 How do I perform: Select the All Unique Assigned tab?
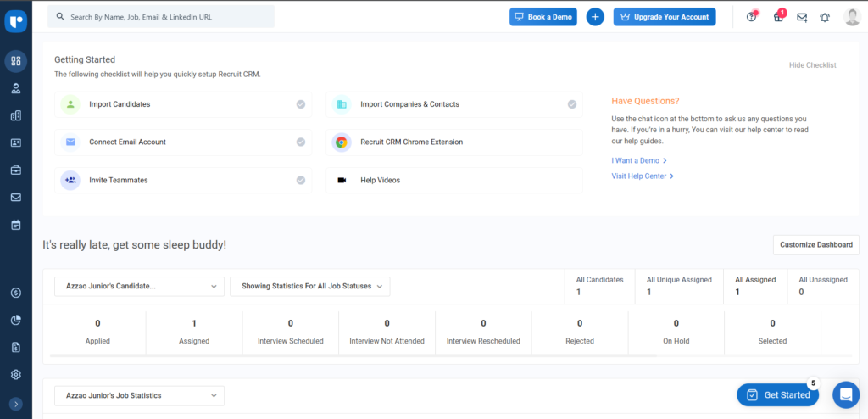[679, 286]
